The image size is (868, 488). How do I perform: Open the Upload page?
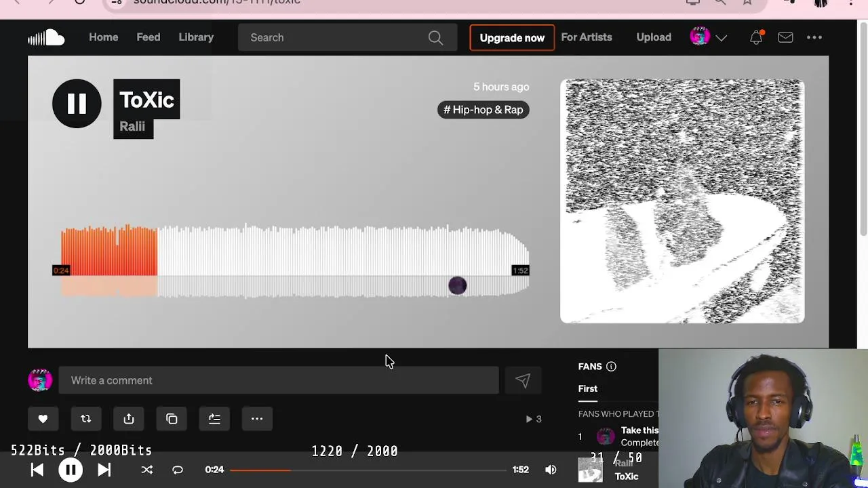point(654,37)
